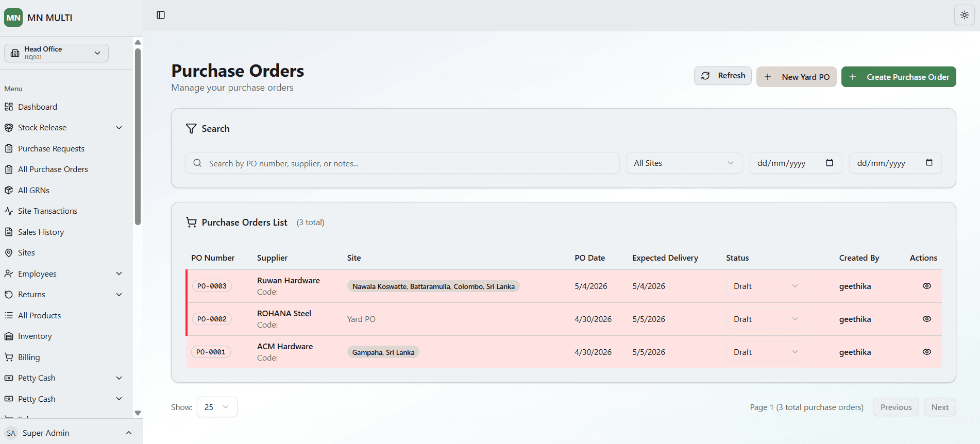Click the Refresh button
The width and height of the screenshot is (980, 444).
click(x=722, y=76)
